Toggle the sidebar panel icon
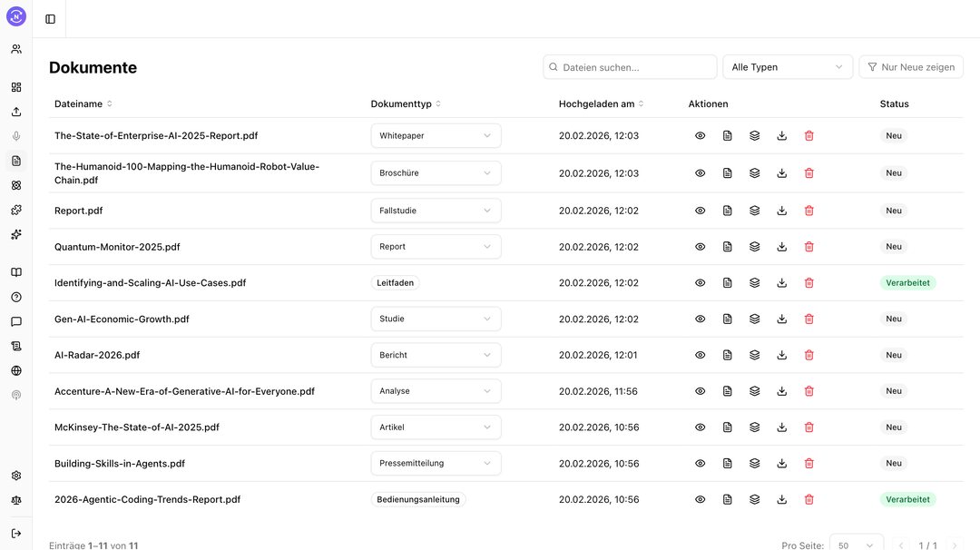Image resolution: width=980 pixels, height=550 pixels. pyautogui.click(x=51, y=19)
